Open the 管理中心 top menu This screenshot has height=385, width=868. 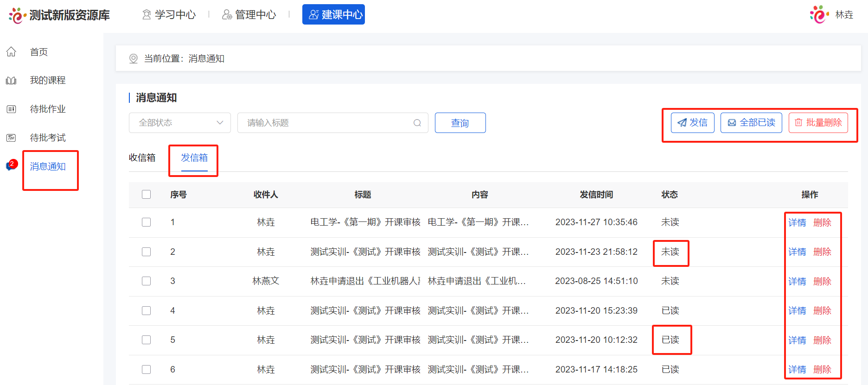point(249,15)
